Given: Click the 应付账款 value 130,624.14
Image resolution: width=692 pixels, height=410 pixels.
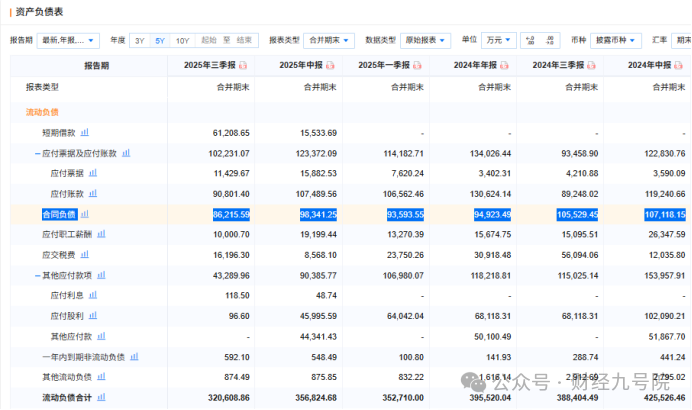Looking at the screenshot, I should (x=490, y=194).
